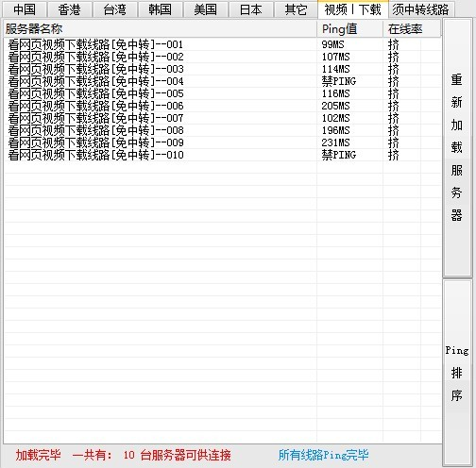This screenshot has height=468, width=476.
Task: Select server 看网页视频下载线路[免中转]--005
Action: (95, 93)
